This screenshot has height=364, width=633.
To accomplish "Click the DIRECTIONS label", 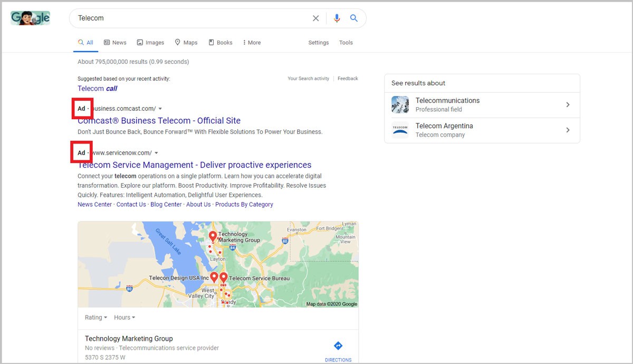I will (x=338, y=360).
